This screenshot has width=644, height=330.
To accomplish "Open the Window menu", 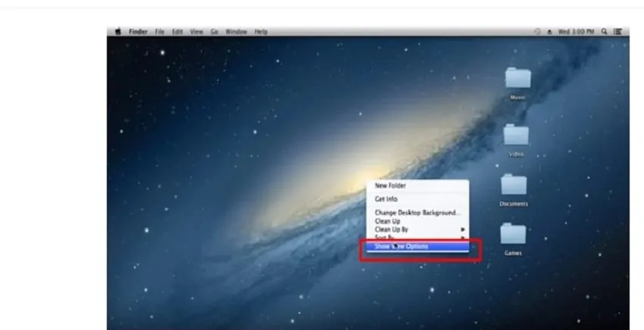I will (236, 32).
